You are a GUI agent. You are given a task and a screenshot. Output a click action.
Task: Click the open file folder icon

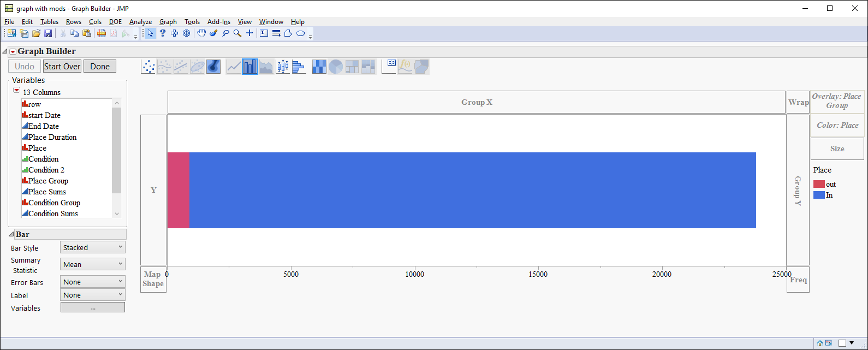coord(36,33)
